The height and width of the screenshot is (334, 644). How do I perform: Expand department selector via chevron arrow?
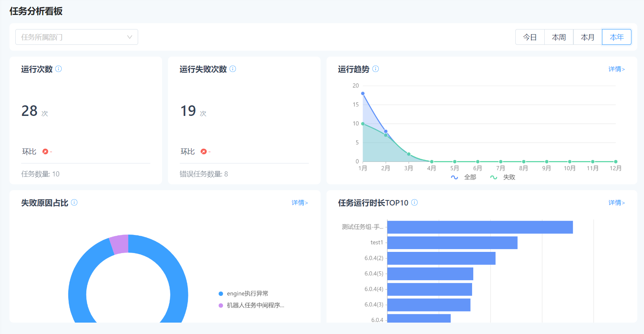coord(130,37)
